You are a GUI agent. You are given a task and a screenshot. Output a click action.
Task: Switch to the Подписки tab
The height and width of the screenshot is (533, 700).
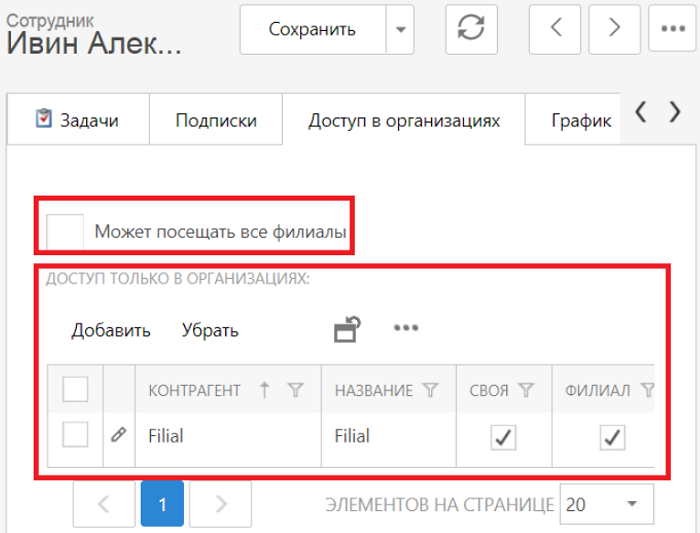pos(216,120)
